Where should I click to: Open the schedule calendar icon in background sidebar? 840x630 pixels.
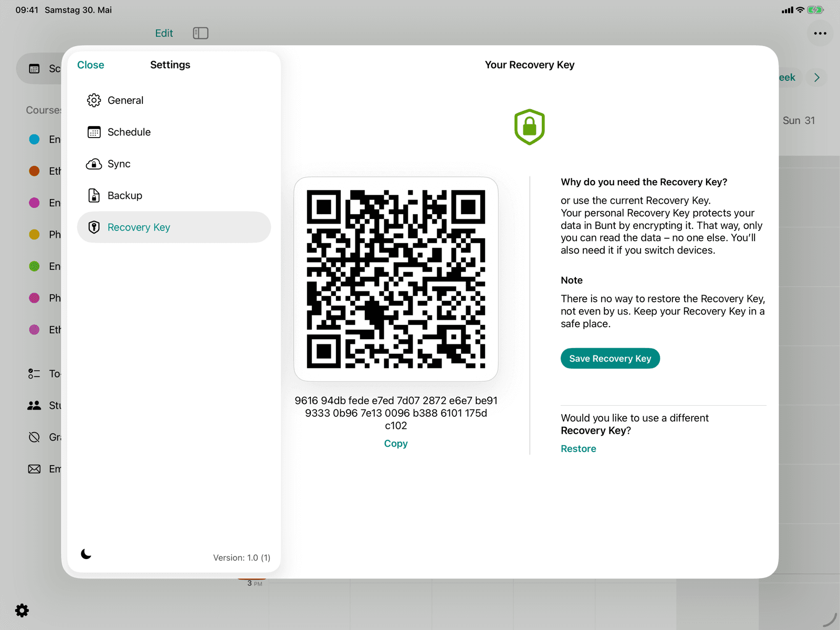(x=34, y=69)
